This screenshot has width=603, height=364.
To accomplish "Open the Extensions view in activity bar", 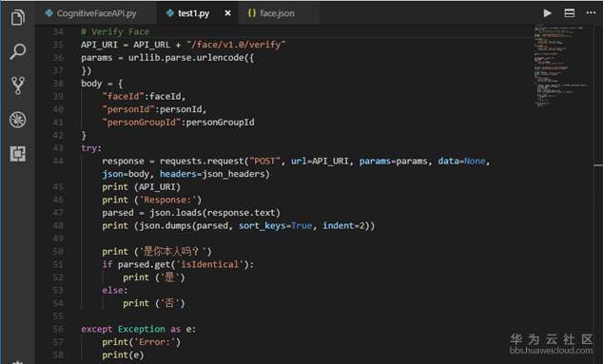I will (x=18, y=154).
